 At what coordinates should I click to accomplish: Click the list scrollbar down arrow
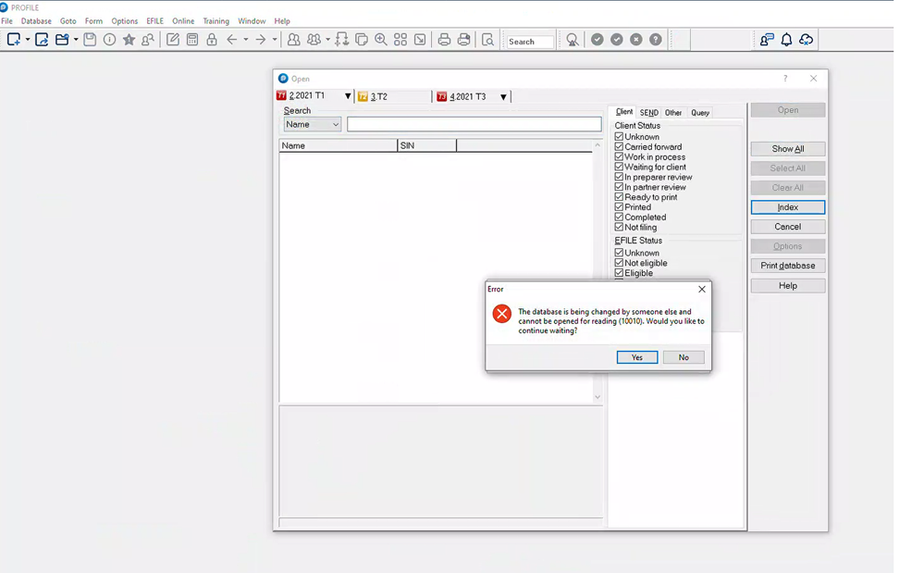(598, 397)
